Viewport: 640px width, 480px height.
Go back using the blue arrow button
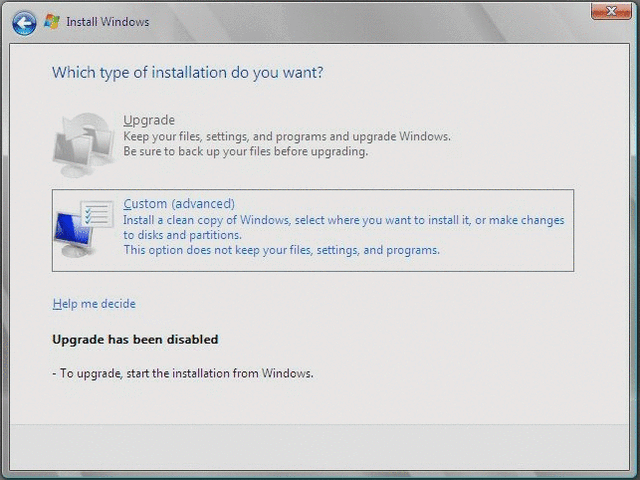24,23
